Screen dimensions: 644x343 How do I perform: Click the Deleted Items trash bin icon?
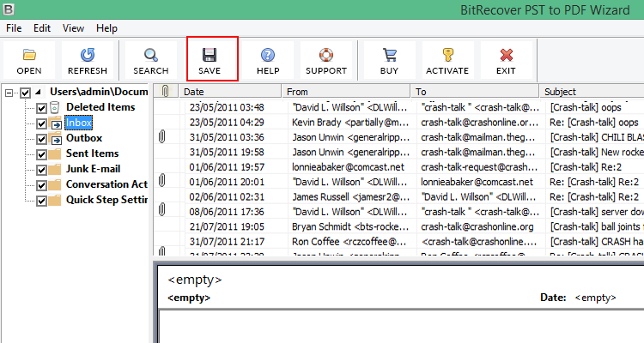point(55,107)
